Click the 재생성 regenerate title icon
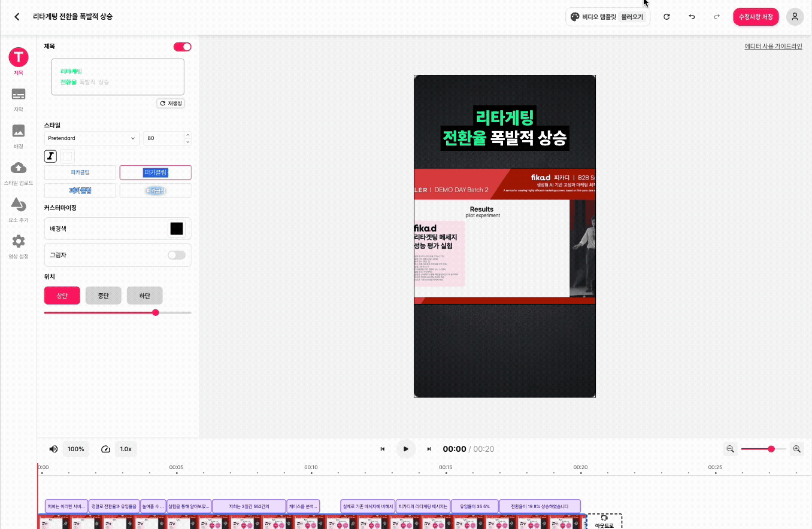 click(170, 103)
